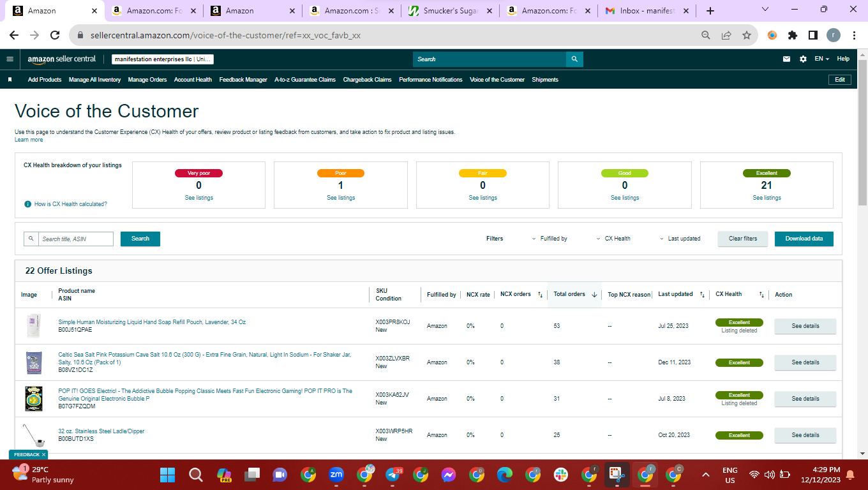Click the sort arrows beside Last updated header
This screenshot has width=868, height=490.
[x=702, y=295]
